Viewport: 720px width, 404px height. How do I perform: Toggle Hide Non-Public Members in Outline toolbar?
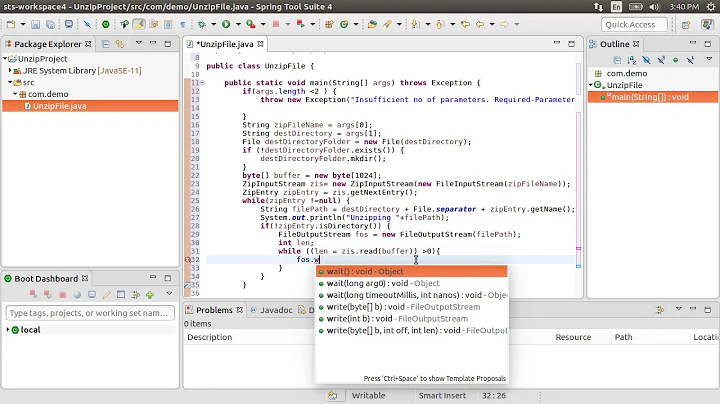(675, 60)
